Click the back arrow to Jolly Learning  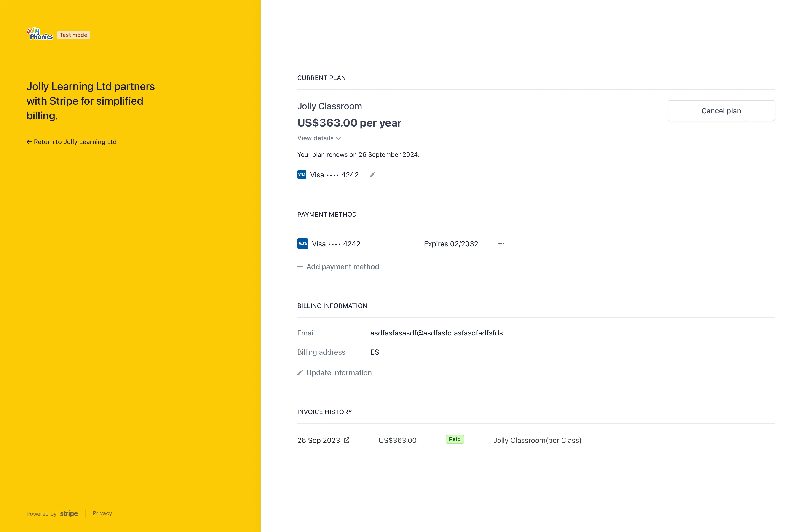coord(29,142)
